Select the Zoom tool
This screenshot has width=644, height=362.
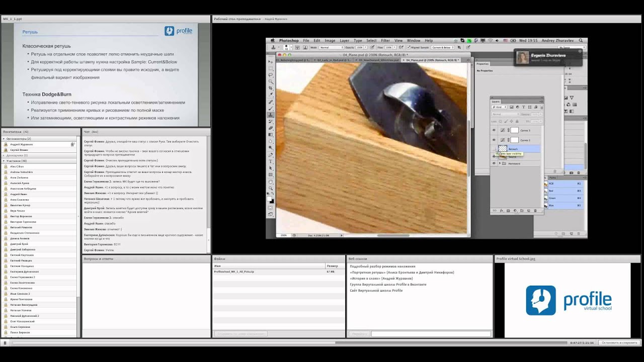[x=271, y=188]
